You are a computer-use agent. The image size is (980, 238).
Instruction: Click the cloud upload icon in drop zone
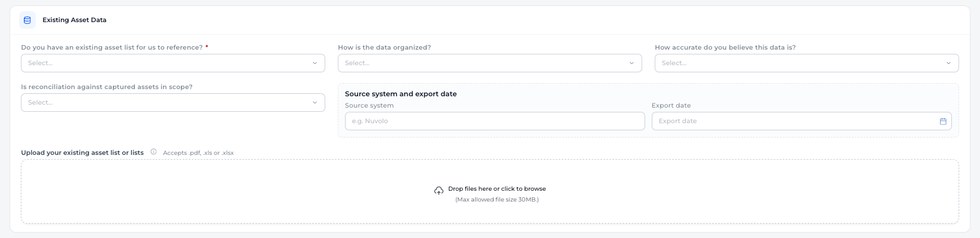coord(439,191)
